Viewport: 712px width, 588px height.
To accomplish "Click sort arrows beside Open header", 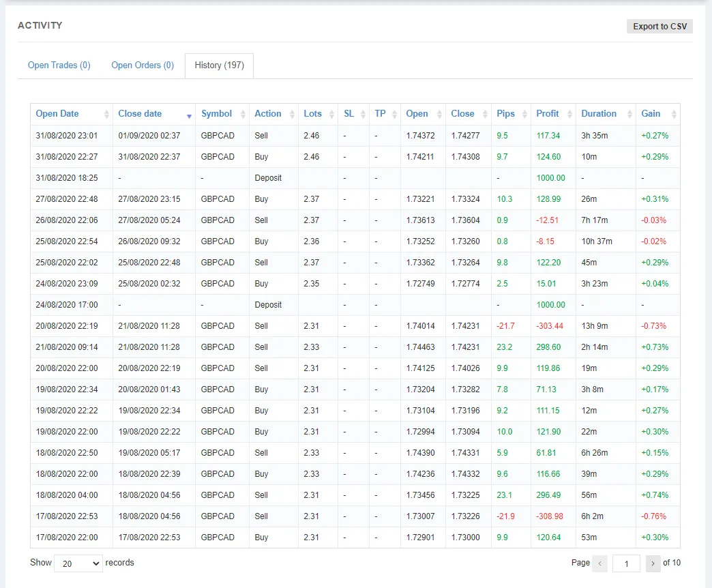I will click(439, 114).
